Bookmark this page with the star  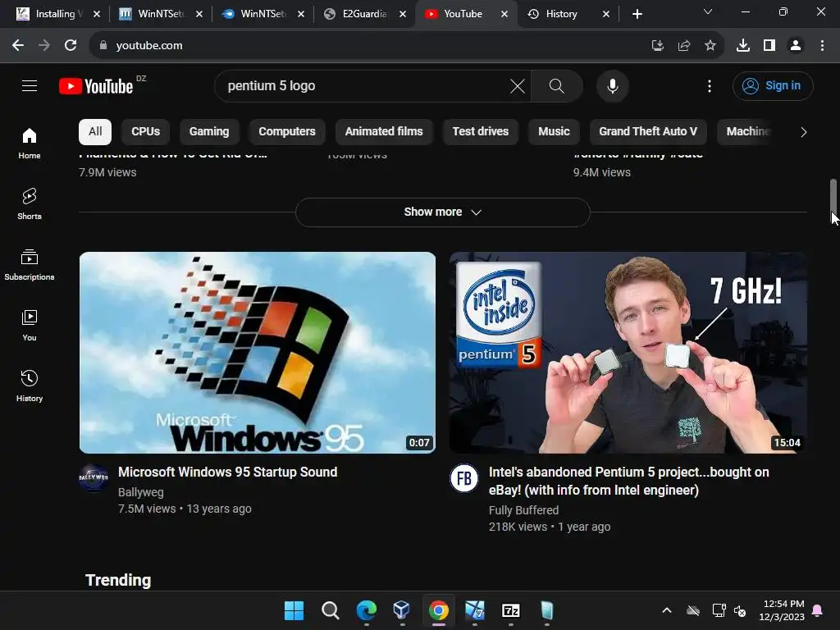click(x=710, y=46)
